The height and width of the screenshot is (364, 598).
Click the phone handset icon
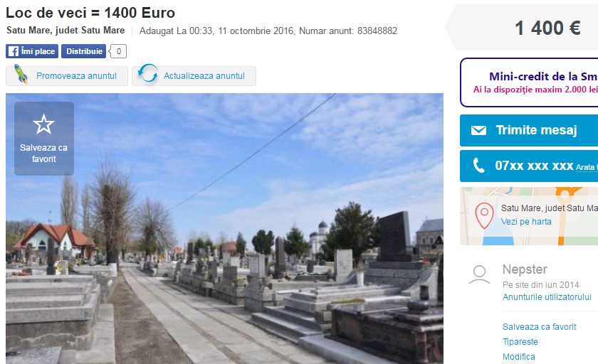[478, 166]
